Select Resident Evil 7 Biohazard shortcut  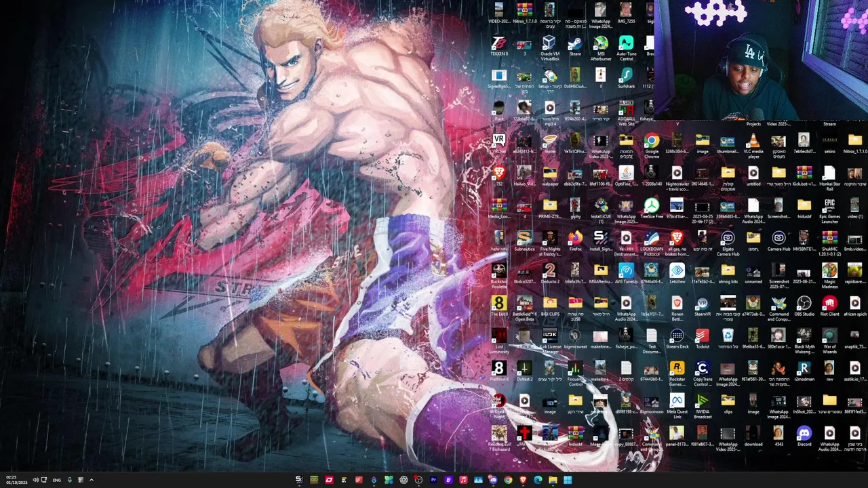point(498,439)
